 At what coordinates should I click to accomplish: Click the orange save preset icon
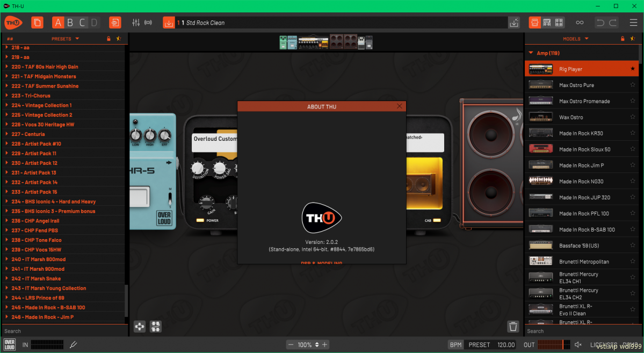(169, 23)
